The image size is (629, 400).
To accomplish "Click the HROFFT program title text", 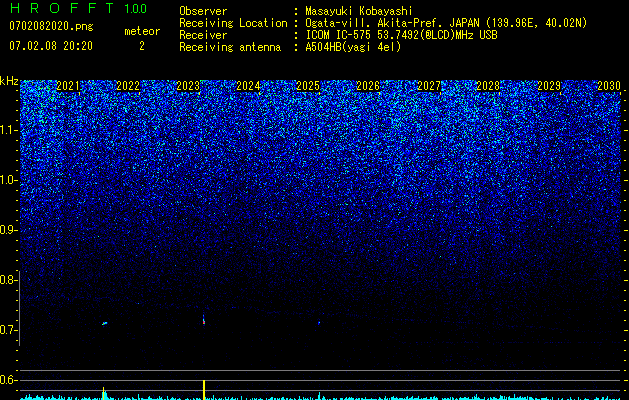I will (x=61, y=8).
